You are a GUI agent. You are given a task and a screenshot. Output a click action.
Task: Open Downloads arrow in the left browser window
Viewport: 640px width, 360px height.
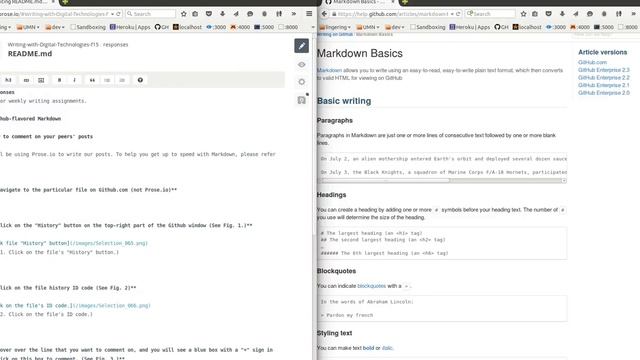(x=222, y=14)
